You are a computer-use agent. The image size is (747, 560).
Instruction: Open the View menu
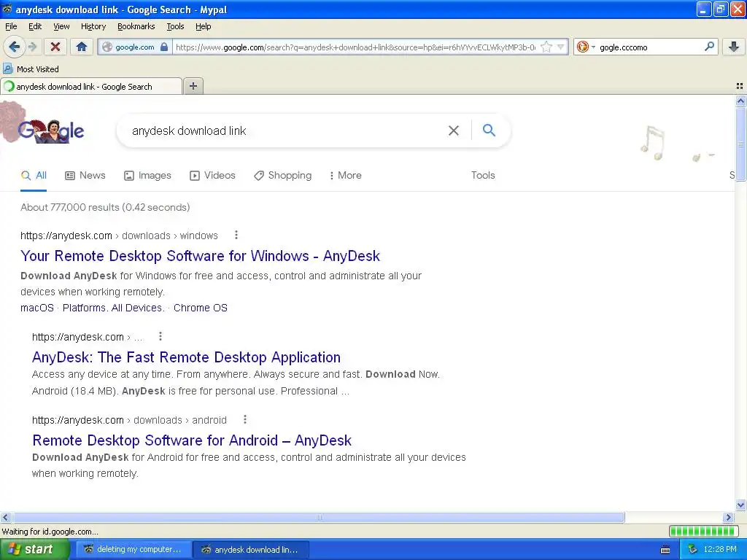click(61, 26)
